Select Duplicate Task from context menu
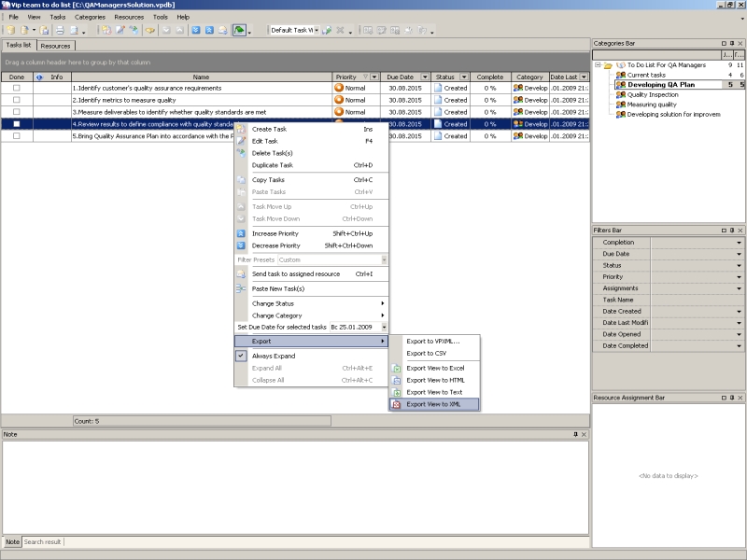Viewport: 747px width, 560px height. [x=272, y=165]
